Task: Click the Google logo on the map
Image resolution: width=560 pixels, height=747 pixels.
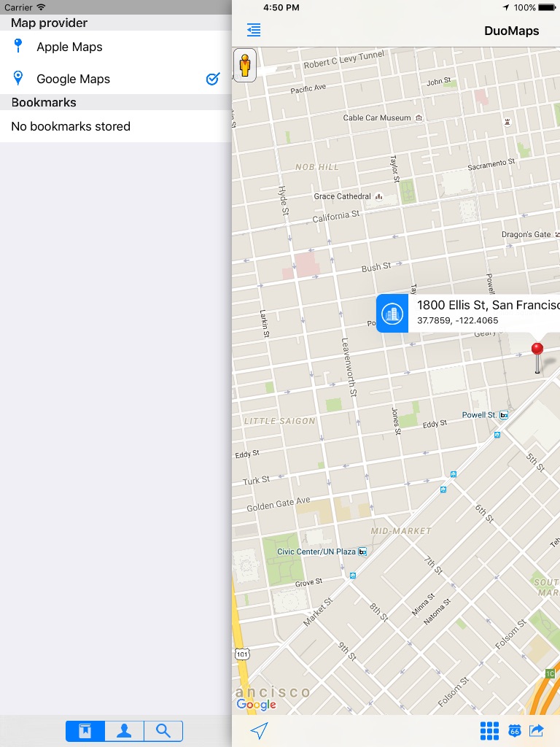Action: coord(256,704)
